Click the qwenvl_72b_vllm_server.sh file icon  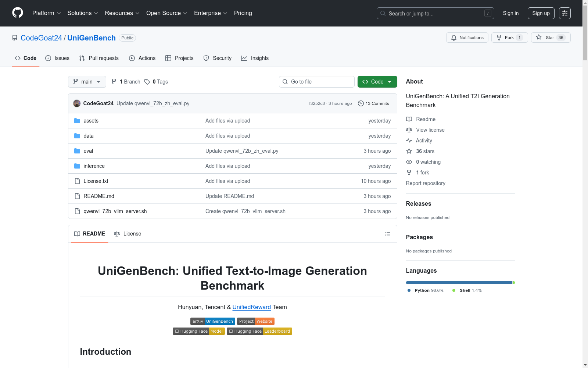point(77,211)
